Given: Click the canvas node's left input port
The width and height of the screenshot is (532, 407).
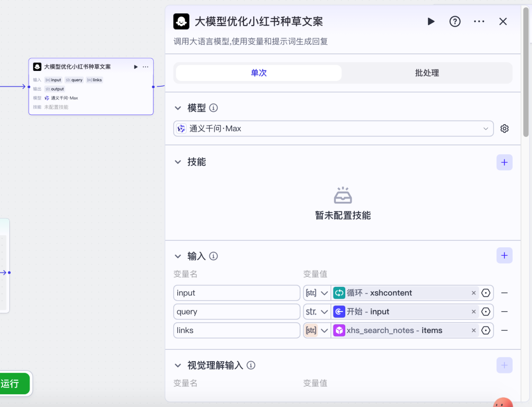Looking at the screenshot, I should pos(29,87).
